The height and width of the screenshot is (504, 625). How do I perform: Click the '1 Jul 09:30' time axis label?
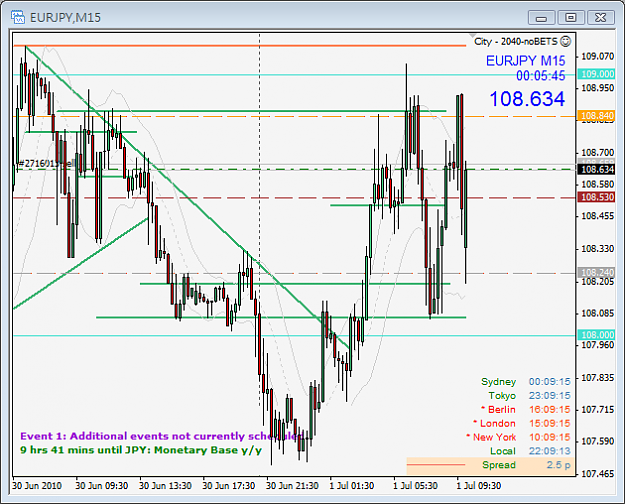pos(478,486)
